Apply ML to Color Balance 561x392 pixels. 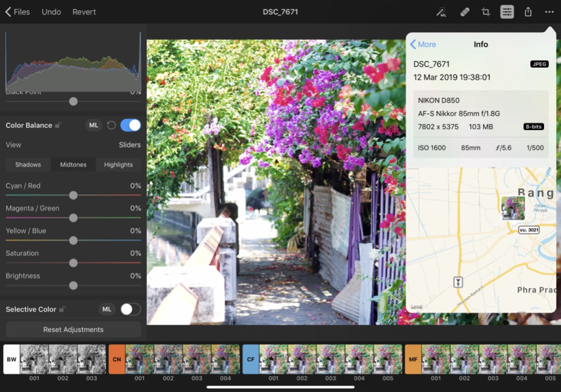click(x=94, y=125)
